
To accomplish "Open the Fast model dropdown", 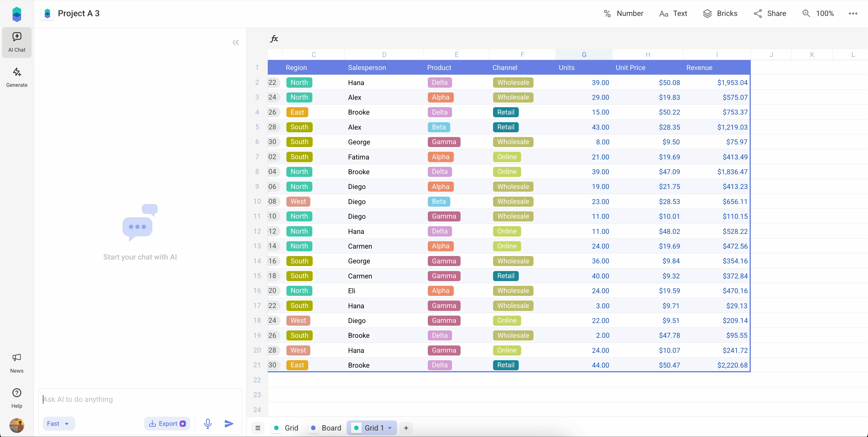I will pos(59,423).
